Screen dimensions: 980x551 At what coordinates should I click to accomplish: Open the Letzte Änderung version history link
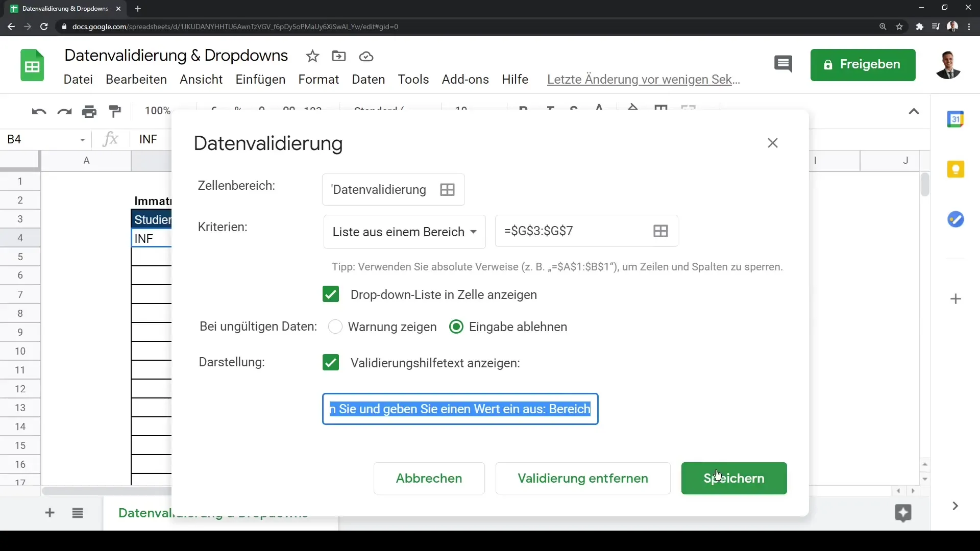[x=643, y=80]
